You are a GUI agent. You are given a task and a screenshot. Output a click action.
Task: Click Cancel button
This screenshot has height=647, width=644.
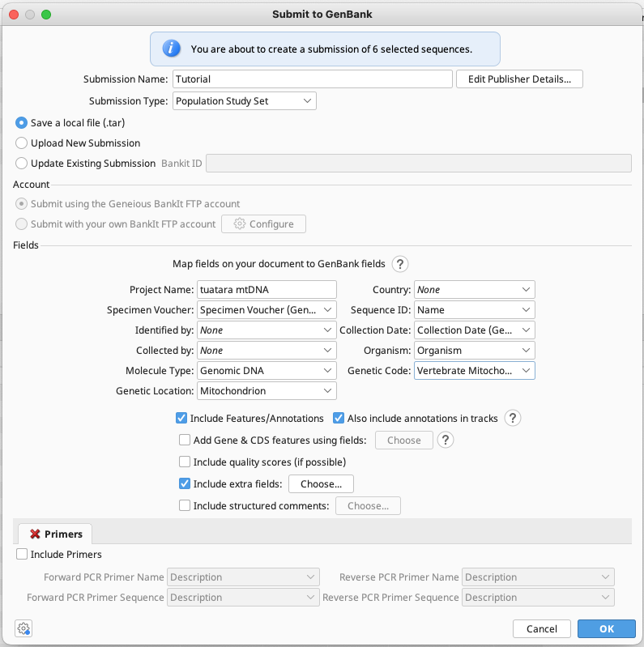point(542,629)
